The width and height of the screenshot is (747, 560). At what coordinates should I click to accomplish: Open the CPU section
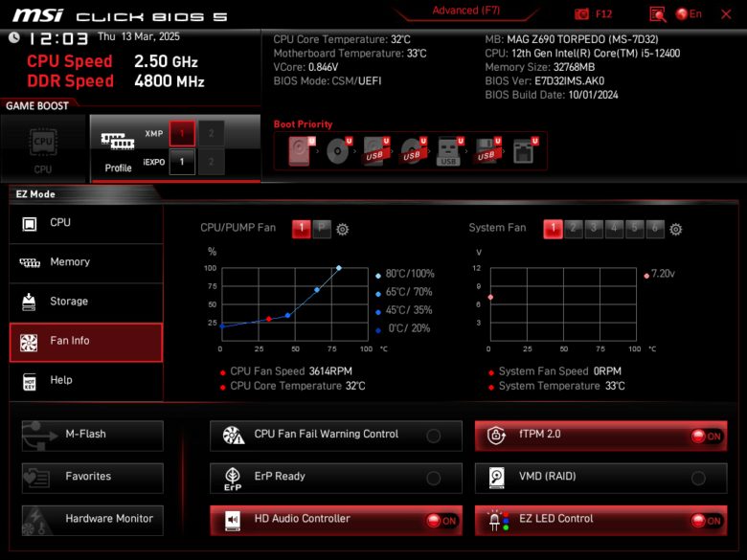pyautogui.click(x=86, y=224)
